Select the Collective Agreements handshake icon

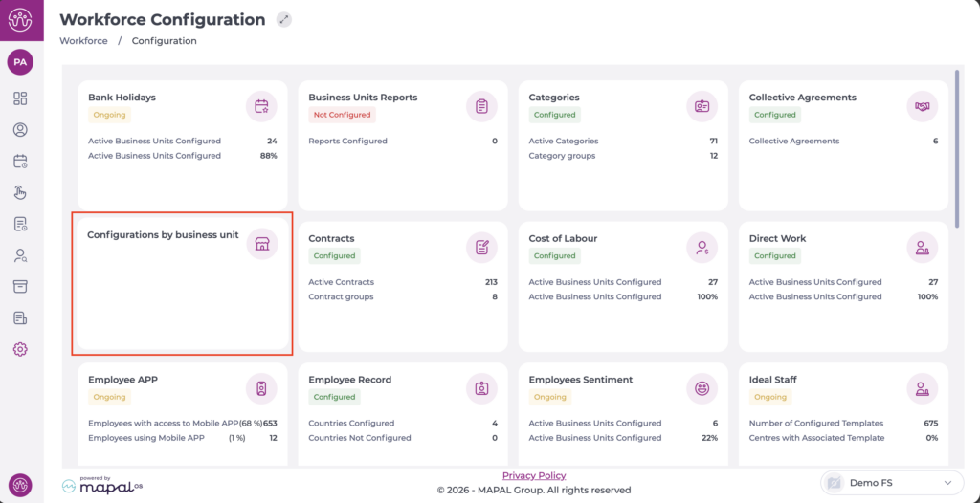coord(922,106)
